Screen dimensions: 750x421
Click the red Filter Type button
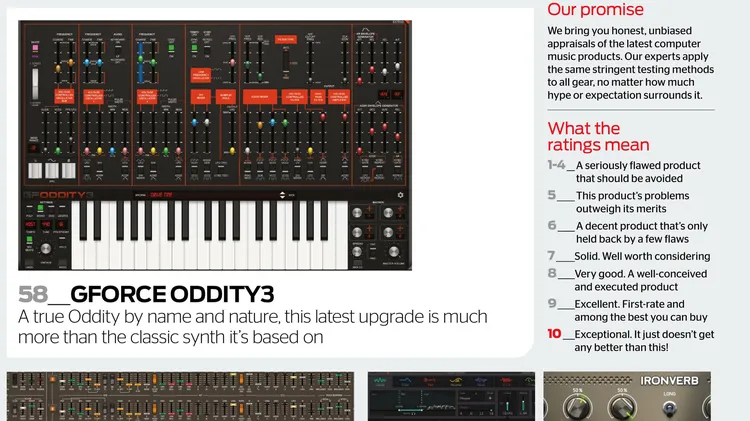(x=286, y=39)
